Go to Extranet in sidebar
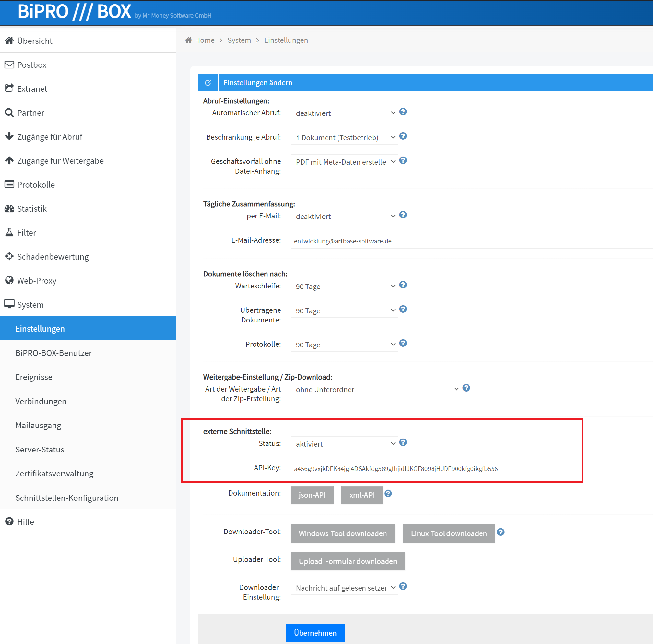This screenshot has height=644, width=653. (88, 88)
